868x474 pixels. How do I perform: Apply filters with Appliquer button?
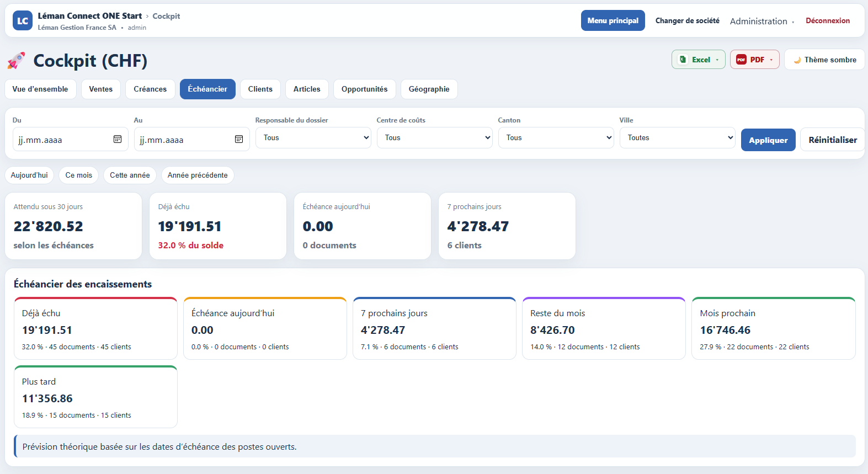tap(768, 140)
